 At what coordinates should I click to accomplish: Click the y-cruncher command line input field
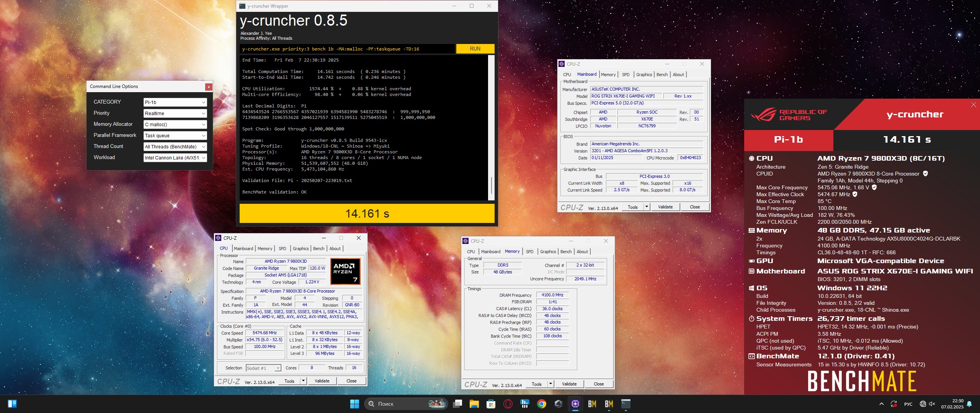(347, 49)
